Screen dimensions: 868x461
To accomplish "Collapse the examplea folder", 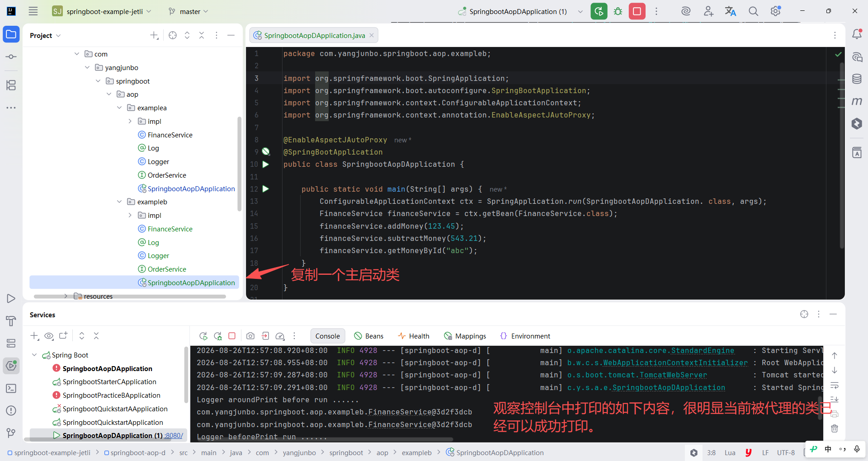I will 119,108.
